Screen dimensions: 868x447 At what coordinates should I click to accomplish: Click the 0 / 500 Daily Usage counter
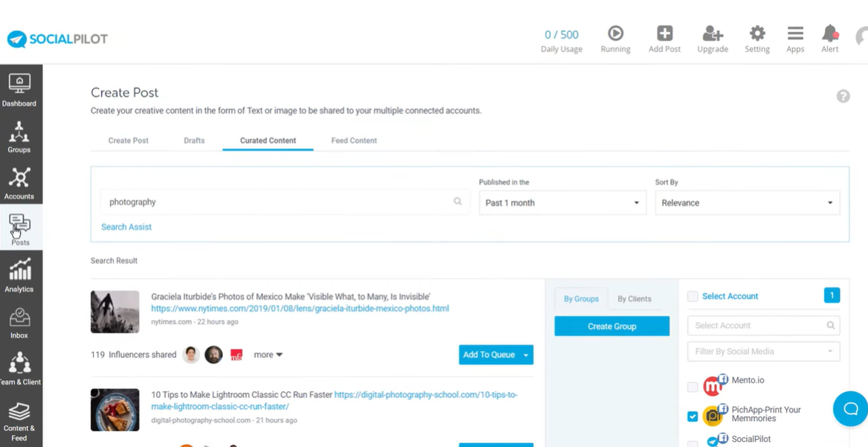(562, 41)
